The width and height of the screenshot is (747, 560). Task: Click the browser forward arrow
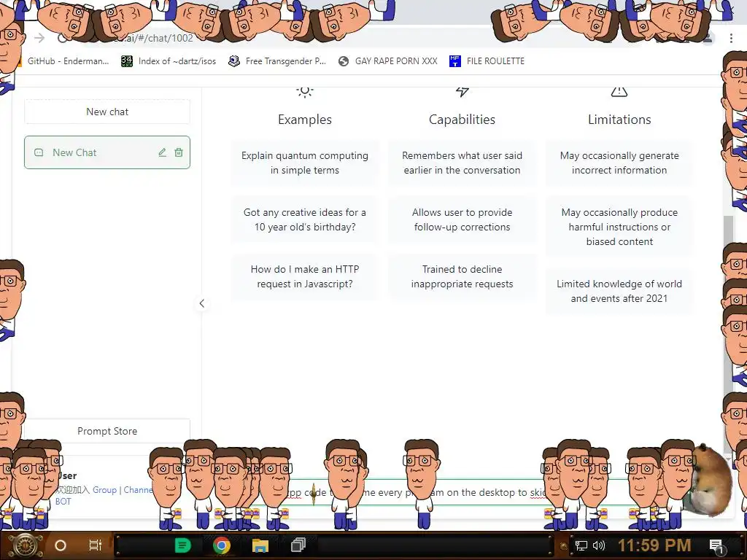[39, 38]
